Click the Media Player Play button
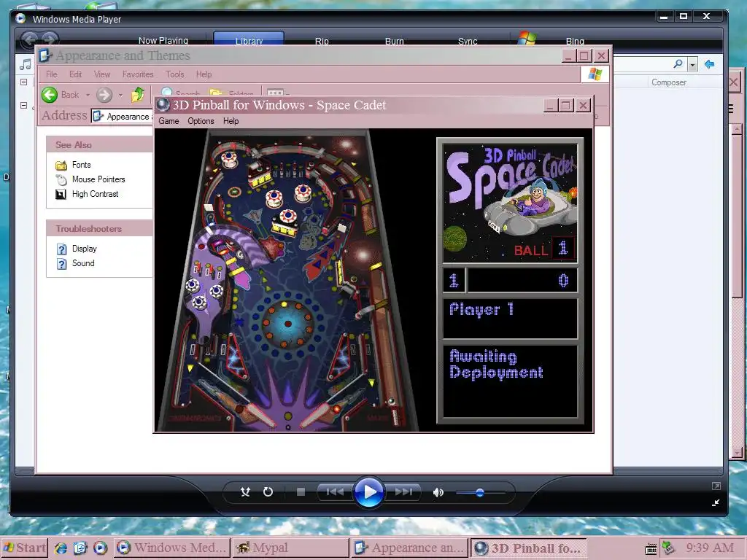Image resolution: width=747 pixels, height=560 pixels. point(368,492)
